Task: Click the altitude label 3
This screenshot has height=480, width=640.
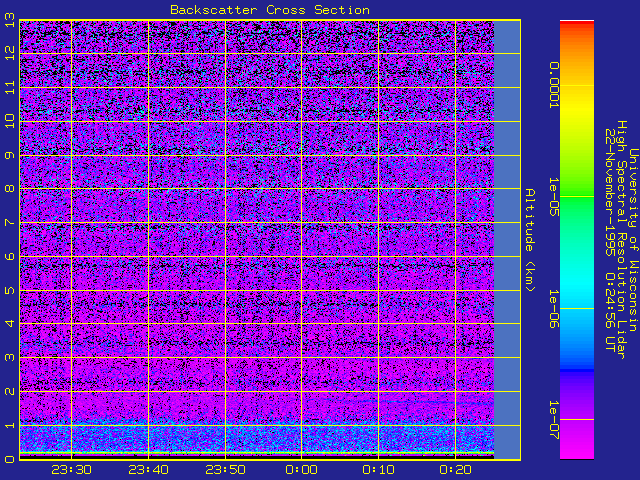Action: pos(10,358)
